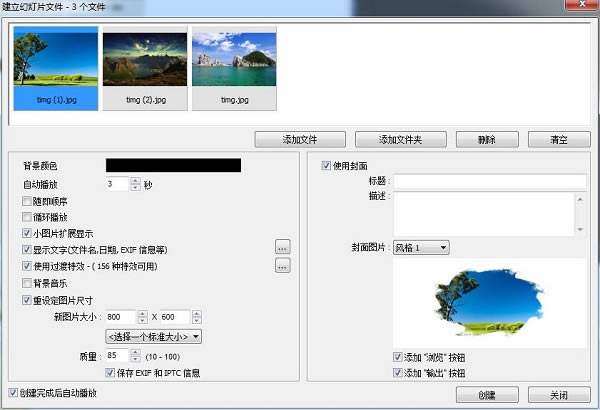Increase auto-play seconds with the up arrow
Viewport: 600px width, 410px height.
[135, 180]
